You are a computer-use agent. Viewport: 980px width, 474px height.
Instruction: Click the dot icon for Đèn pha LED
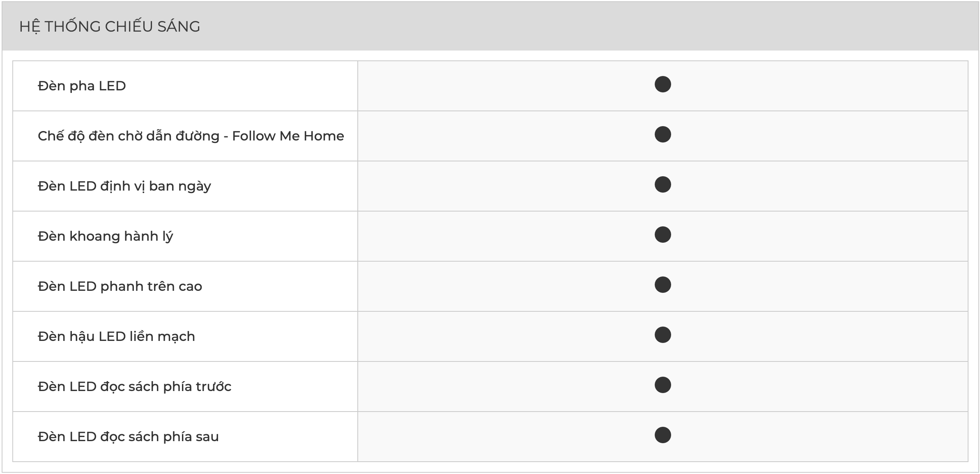point(663,85)
